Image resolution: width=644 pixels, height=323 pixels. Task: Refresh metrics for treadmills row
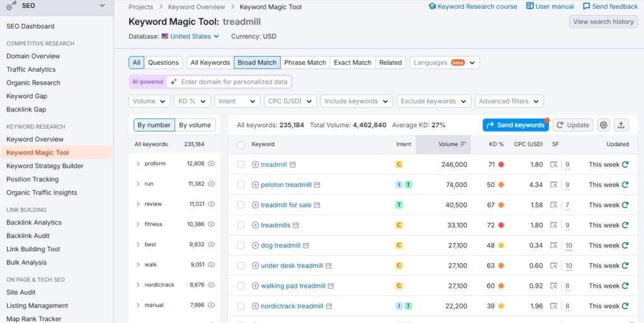pos(625,225)
